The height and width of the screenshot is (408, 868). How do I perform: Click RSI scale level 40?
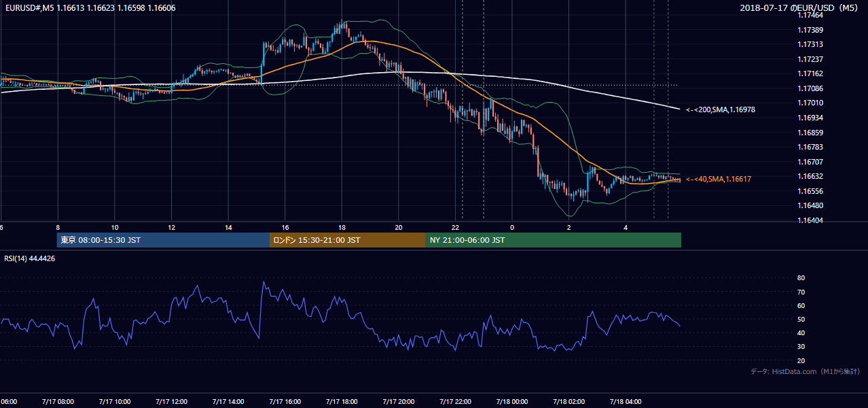801,333
